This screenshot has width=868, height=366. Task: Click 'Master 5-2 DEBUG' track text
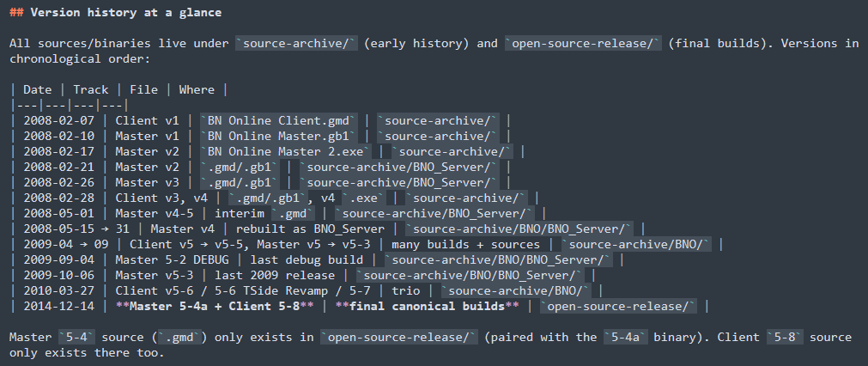(172, 260)
